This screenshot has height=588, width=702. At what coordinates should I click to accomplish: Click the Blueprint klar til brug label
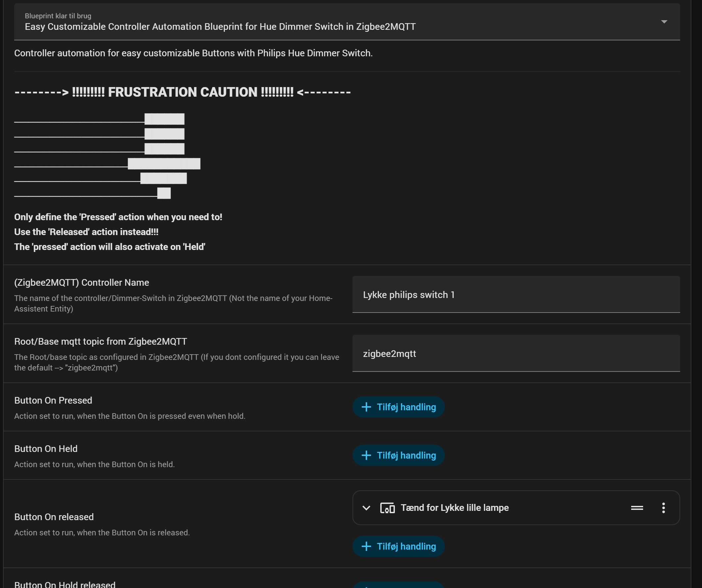58,16
